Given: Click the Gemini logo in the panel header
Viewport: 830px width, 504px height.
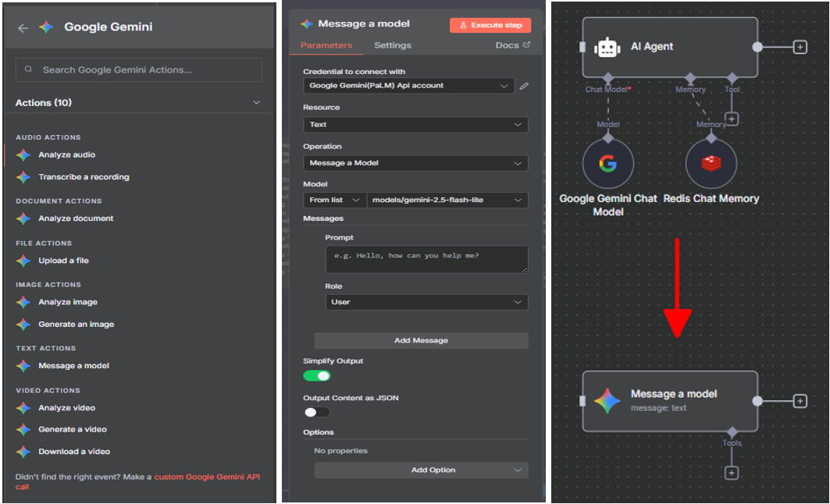Looking at the screenshot, I should pos(47,27).
